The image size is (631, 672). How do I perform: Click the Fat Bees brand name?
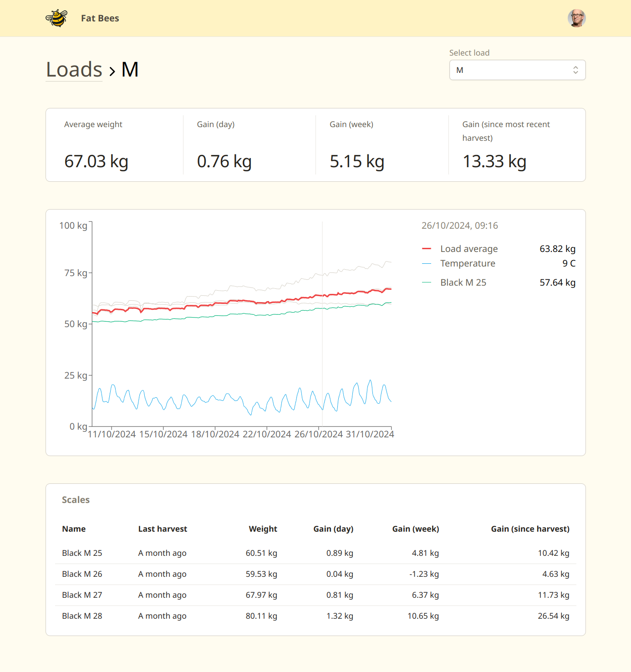point(100,18)
